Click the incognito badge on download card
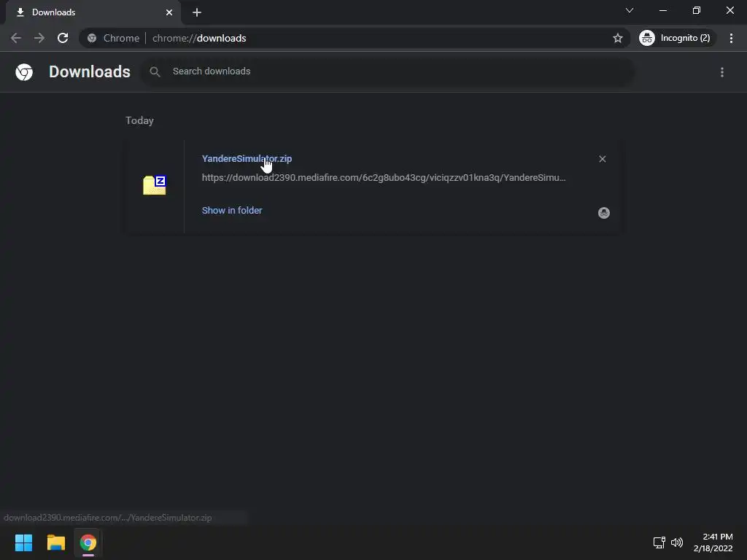 603,213
